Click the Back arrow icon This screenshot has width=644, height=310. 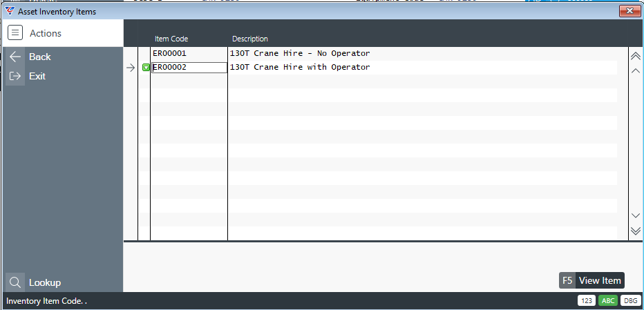point(15,57)
